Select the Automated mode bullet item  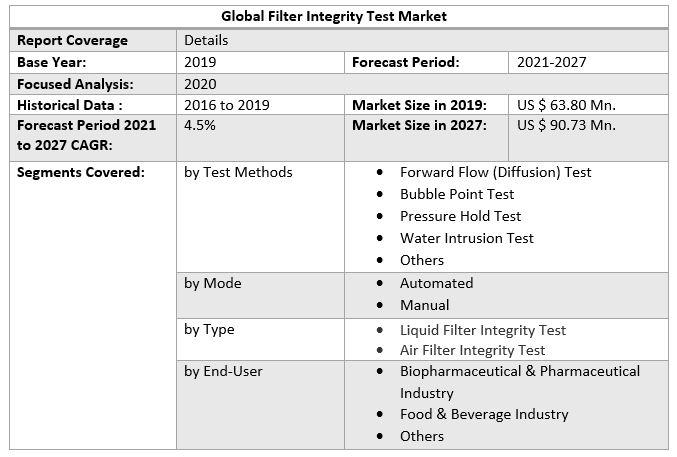436,283
